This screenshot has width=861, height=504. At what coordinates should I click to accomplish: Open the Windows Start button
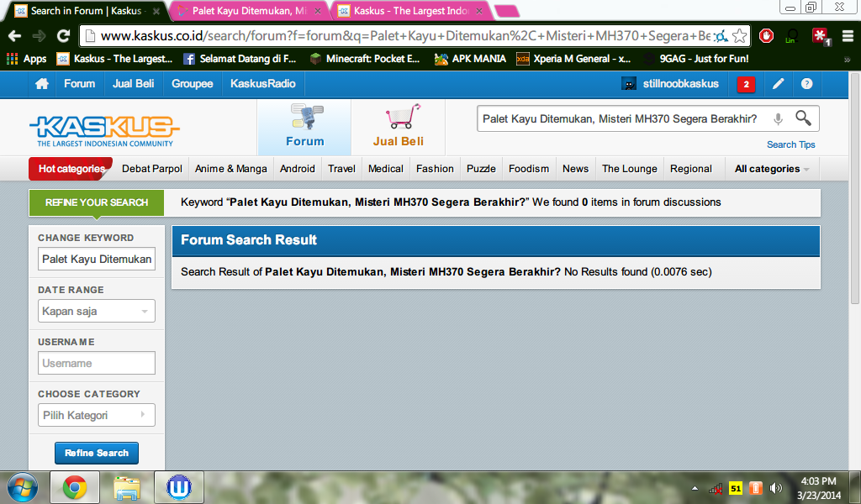pyautogui.click(x=23, y=487)
